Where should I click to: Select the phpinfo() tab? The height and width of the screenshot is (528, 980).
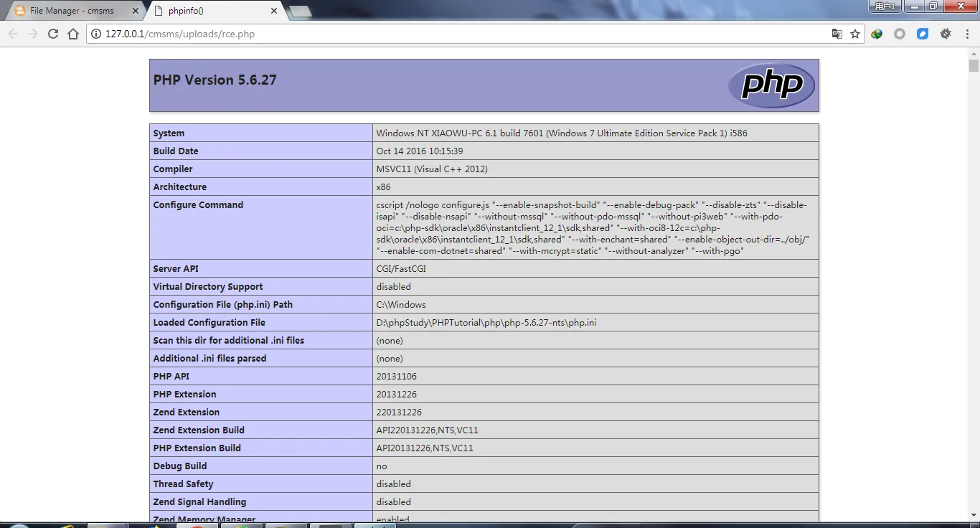[208, 11]
